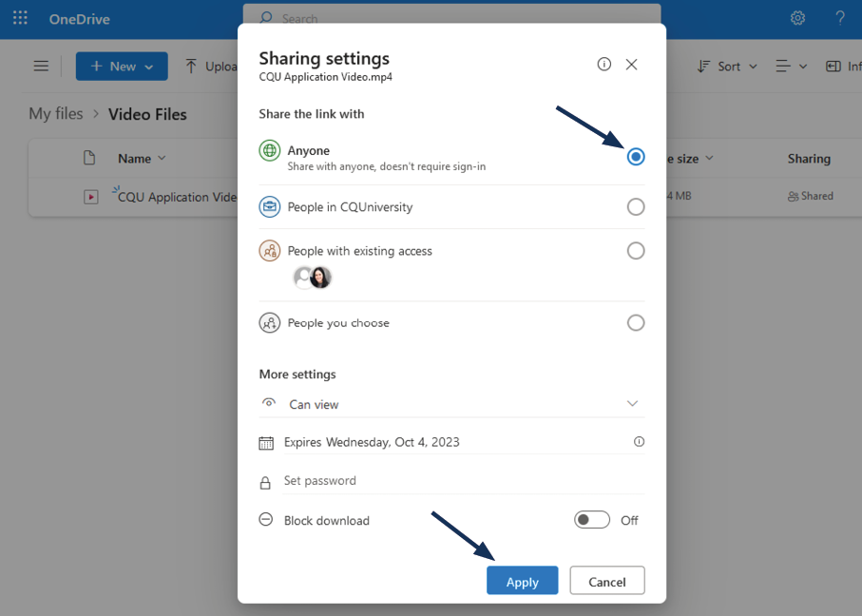Click the info icon in Sharing settings
Image resolution: width=862 pixels, height=616 pixels.
603,65
